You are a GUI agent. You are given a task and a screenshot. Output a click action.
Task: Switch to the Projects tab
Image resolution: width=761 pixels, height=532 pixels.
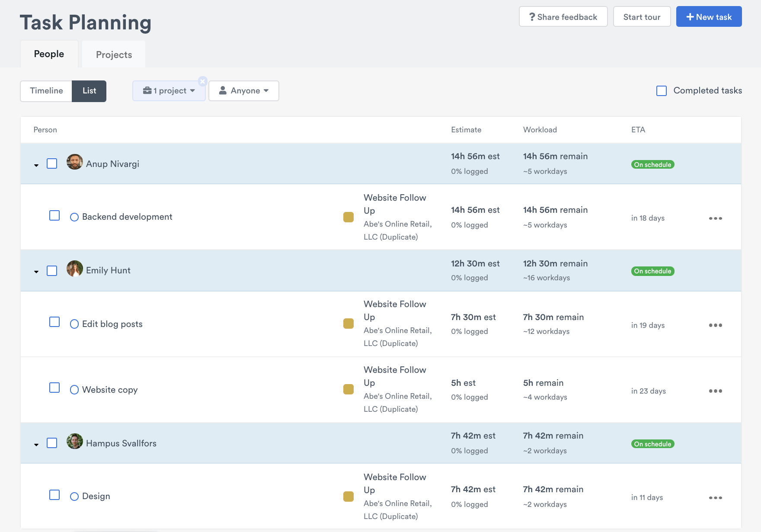[114, 54]
